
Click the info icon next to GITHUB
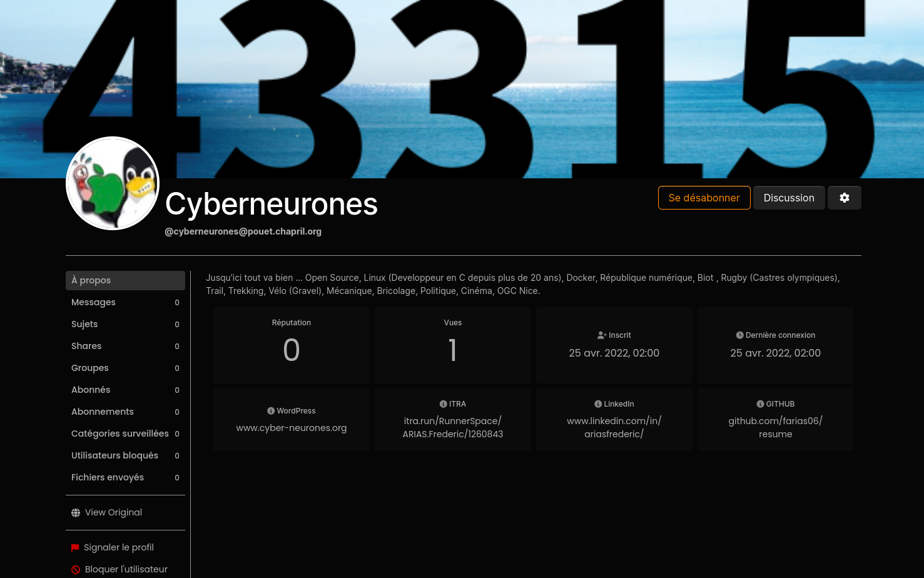[x=760, y=404]
